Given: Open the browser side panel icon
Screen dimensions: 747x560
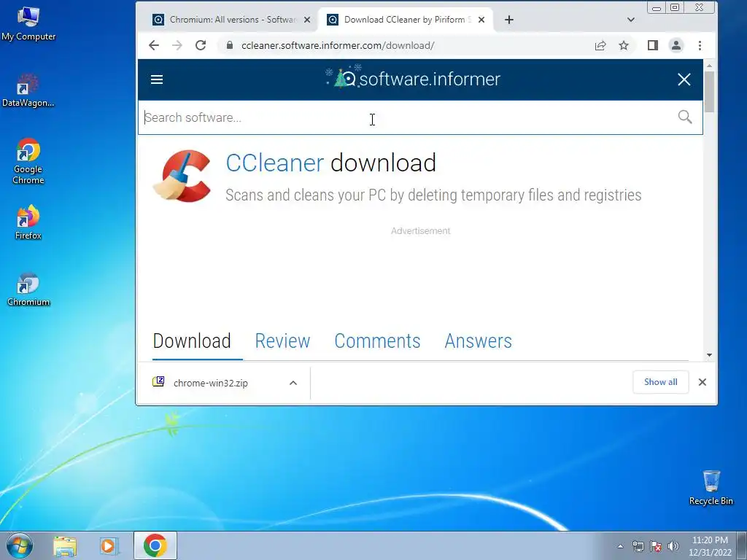Looking at the screenshot, I should click(653, 45).
